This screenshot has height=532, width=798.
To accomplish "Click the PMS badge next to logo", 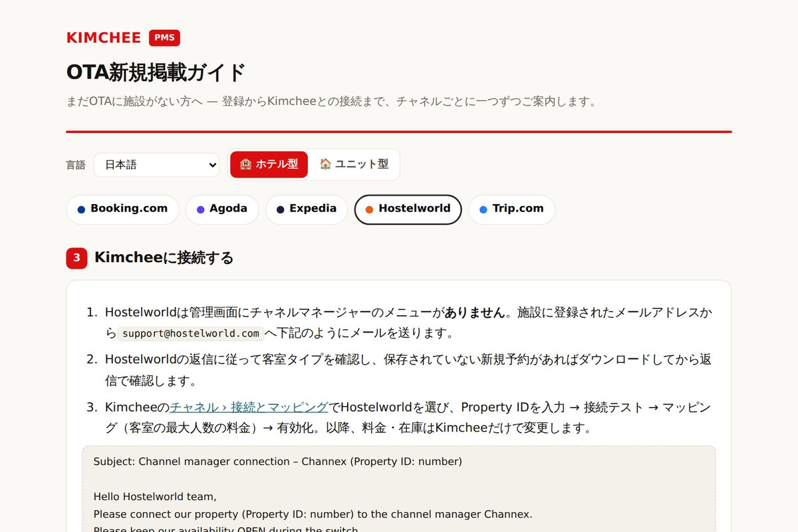I will [x=164, y=38].
